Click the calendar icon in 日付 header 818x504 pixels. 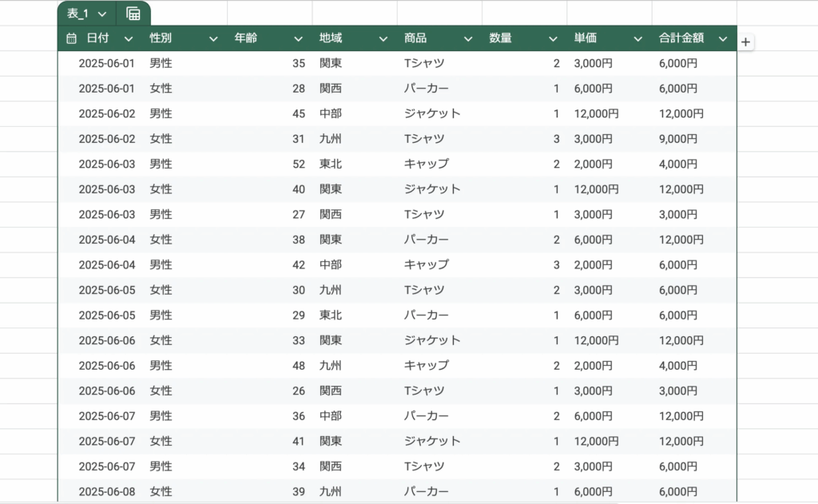pos(71,38)
